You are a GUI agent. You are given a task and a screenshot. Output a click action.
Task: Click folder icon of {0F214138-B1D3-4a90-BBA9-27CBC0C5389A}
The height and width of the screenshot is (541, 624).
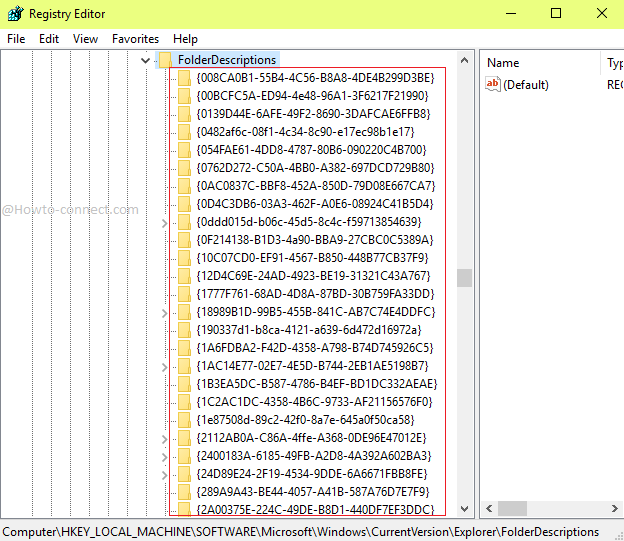[184, 240]
